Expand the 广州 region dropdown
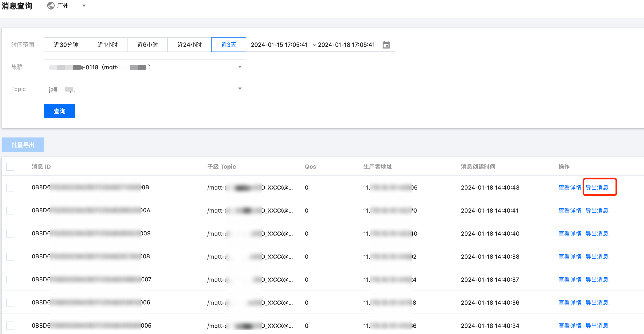644x334 pixels. click(x=84, y=6)
